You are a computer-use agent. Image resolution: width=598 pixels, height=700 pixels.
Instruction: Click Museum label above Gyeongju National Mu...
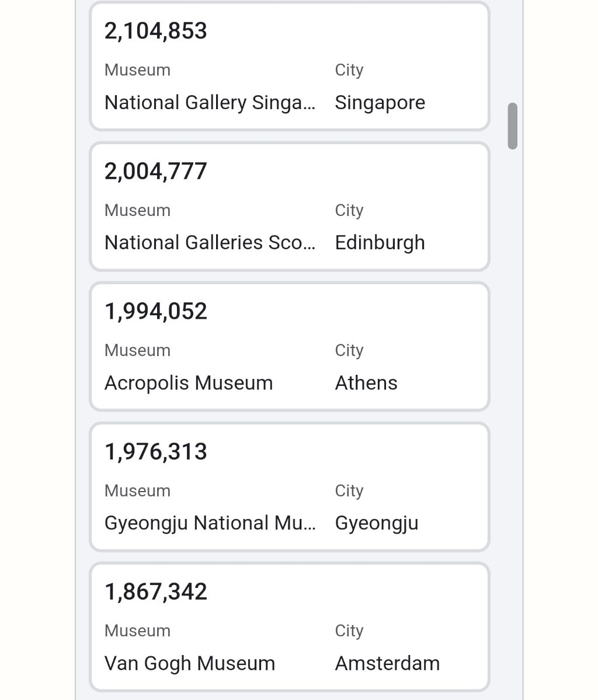(x=138, y=490)
